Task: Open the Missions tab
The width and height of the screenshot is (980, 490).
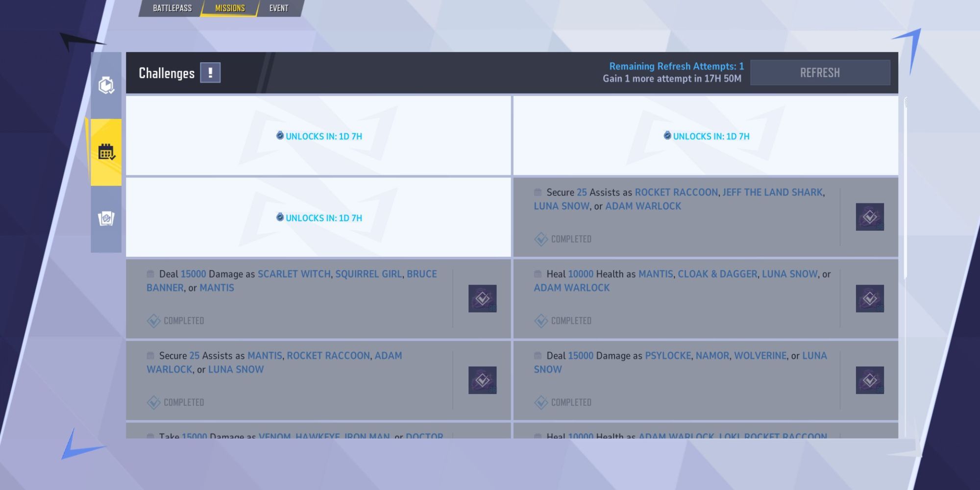Action: (x=230, y=8)
